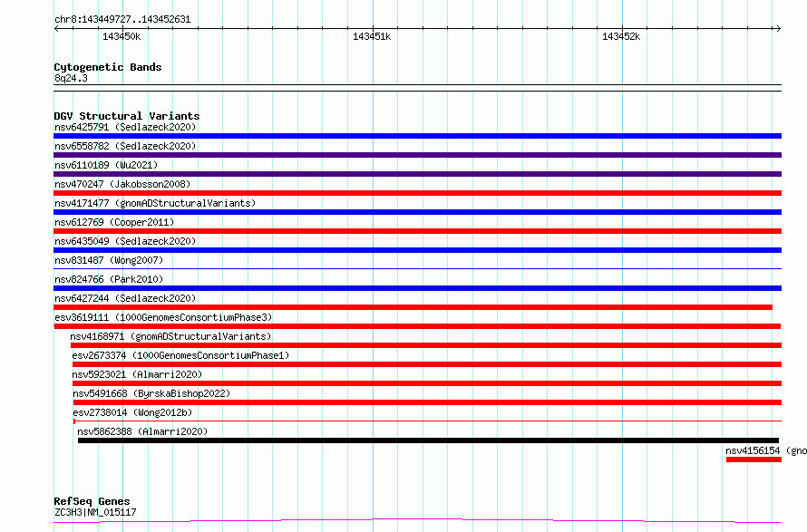
Task: Select the 8q24.3 cytogenetic band label
Action: 71,78
